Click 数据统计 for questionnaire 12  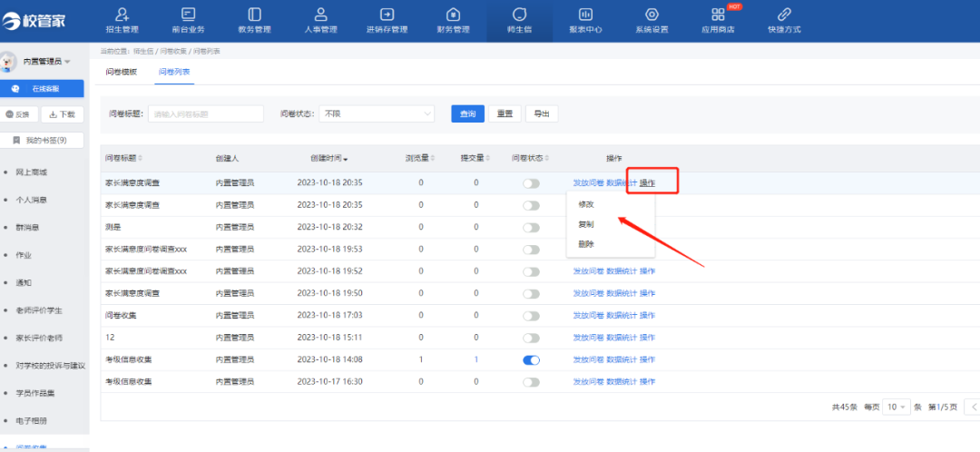622,338
